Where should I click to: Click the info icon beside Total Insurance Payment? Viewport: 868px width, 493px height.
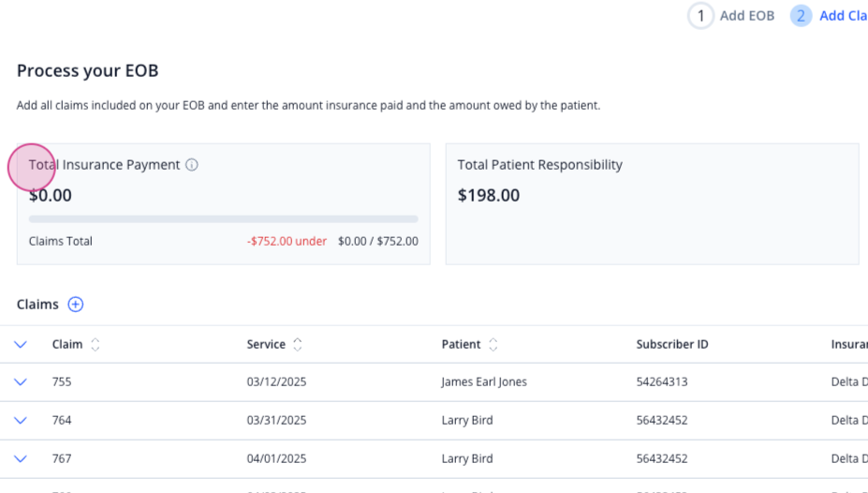click(192, 165)
